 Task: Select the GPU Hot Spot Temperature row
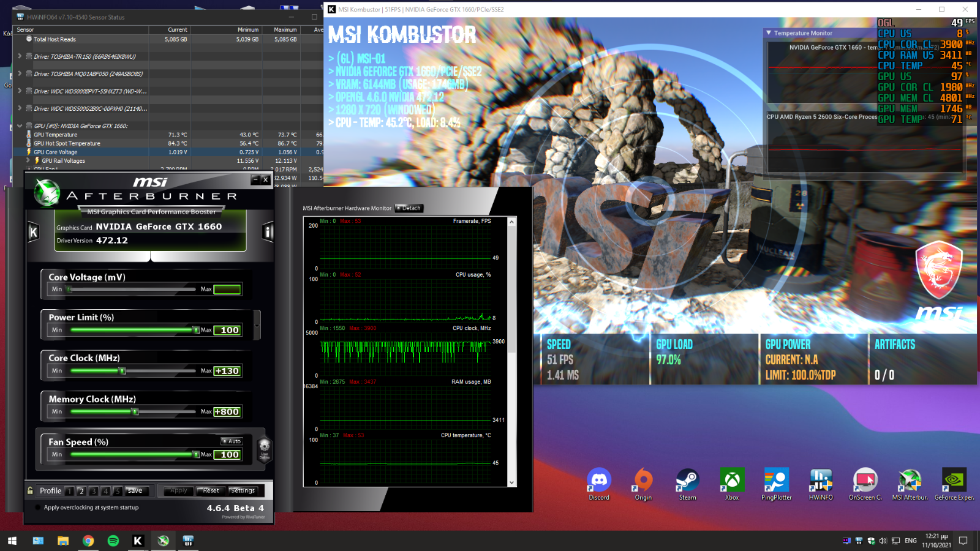(168, 143)
